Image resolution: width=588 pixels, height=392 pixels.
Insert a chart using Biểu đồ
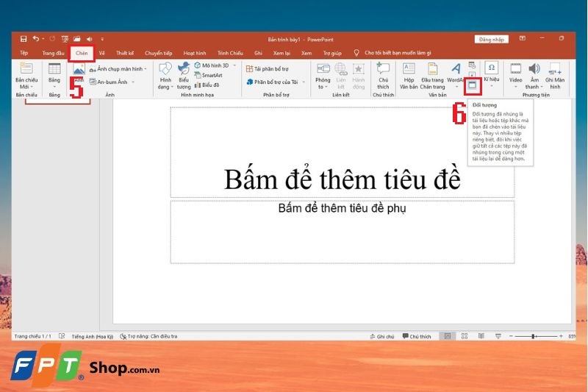coord(207,85)
